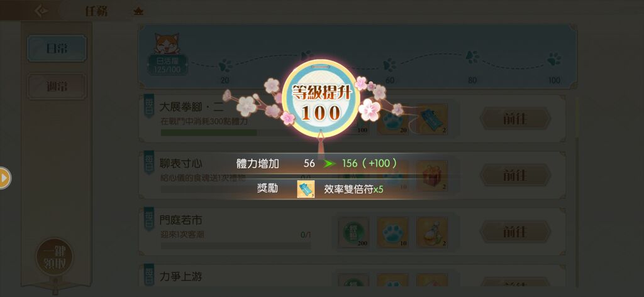Click 前往 for 大展拳腳‧二 task

515,119
